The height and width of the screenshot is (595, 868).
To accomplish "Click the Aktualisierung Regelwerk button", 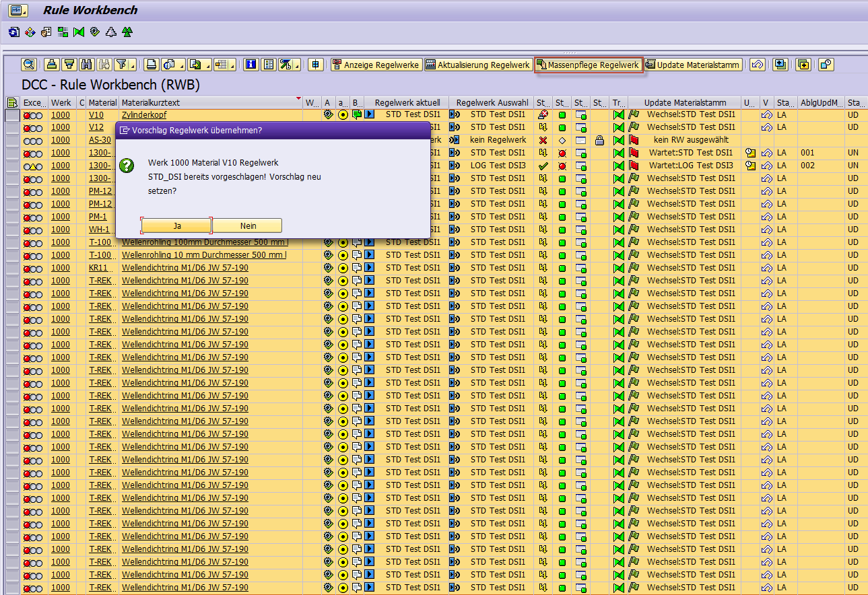I will pyautogui.click(x=477, y=65).
